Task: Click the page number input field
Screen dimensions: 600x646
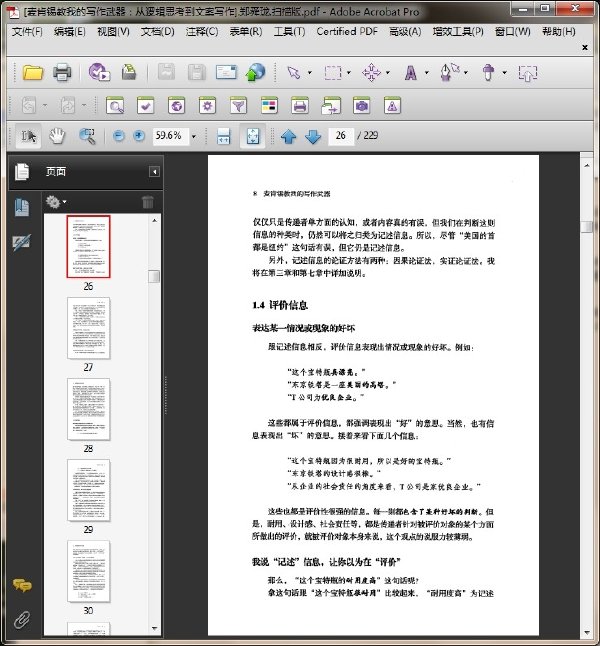Action: 341,136
